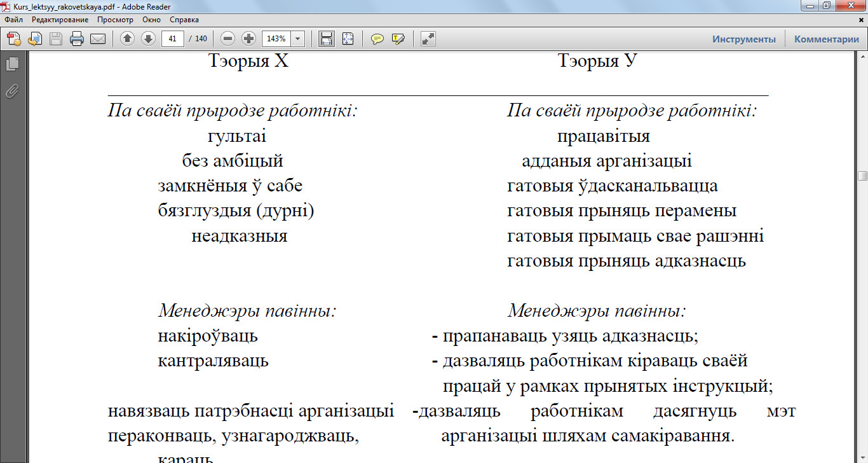Open the Редактирование menu
Viewport: 868px width, 463px height.
click(60, 20)
